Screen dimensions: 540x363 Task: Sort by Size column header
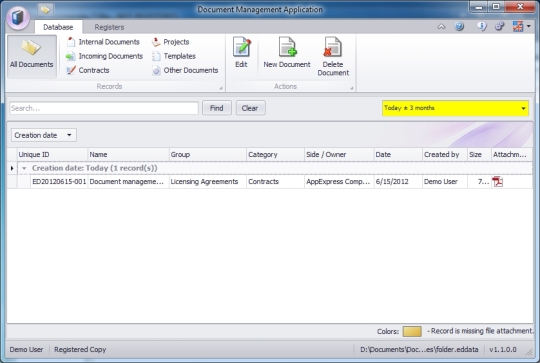[x=479, y=155]
